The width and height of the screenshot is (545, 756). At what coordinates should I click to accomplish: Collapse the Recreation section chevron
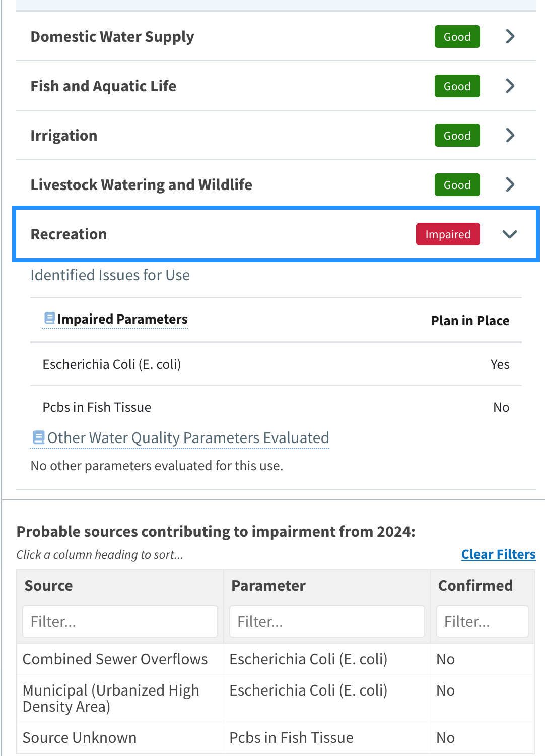[x=510, y=234]
